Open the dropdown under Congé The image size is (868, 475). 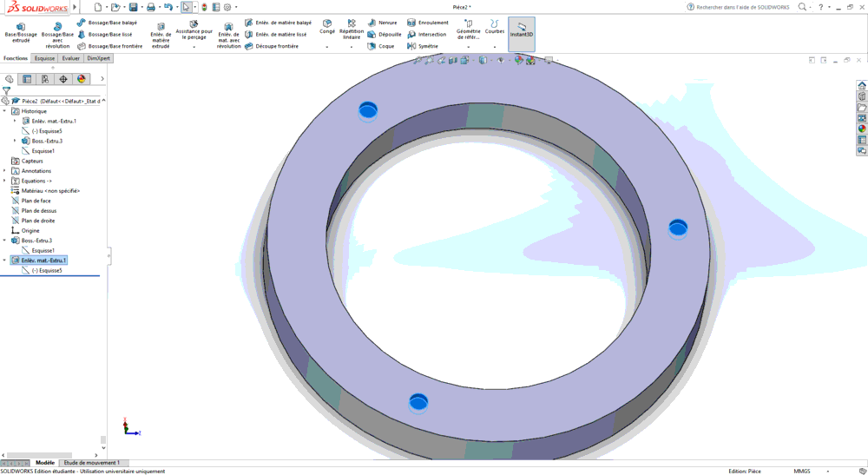click(x=327, y=48)
